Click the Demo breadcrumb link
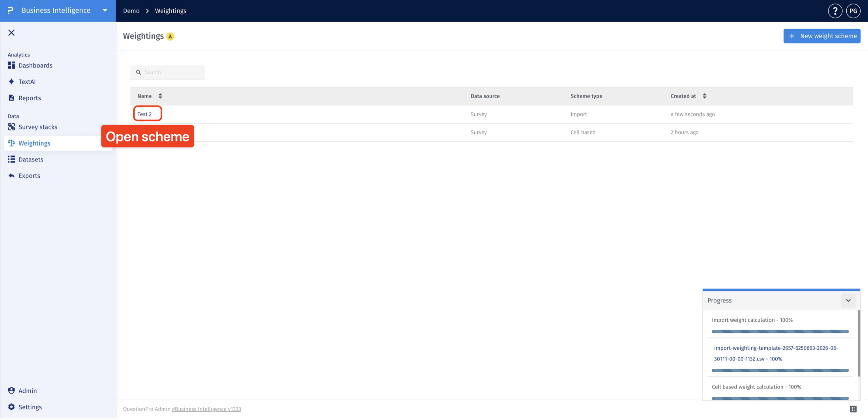868x420 pixels. point(131,11)
